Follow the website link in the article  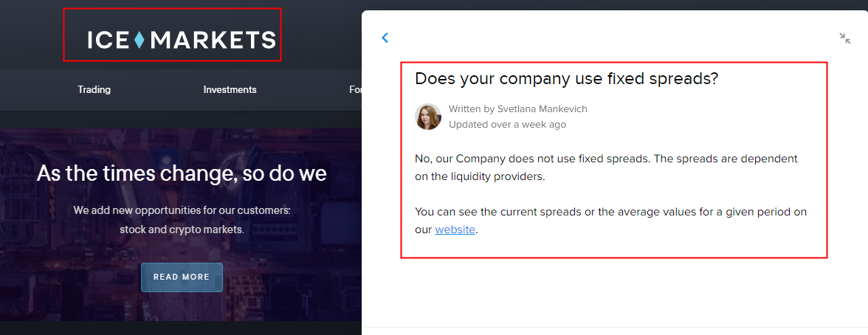click(455, 229)
